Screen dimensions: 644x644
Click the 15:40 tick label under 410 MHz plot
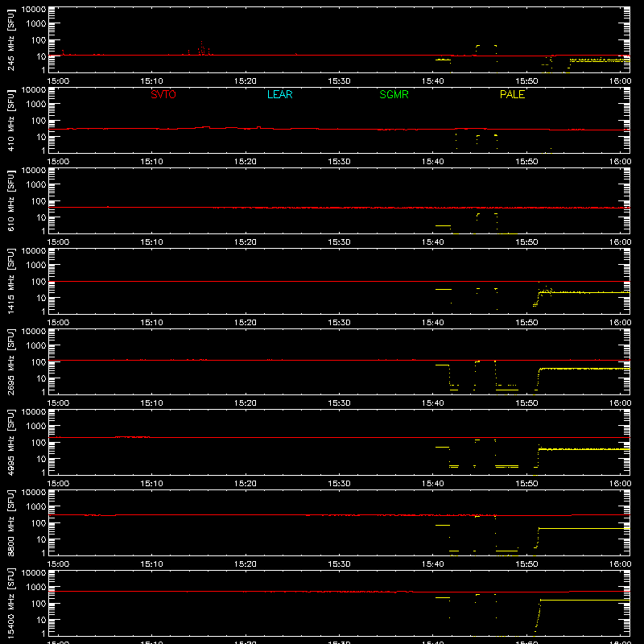pos(432,162)
